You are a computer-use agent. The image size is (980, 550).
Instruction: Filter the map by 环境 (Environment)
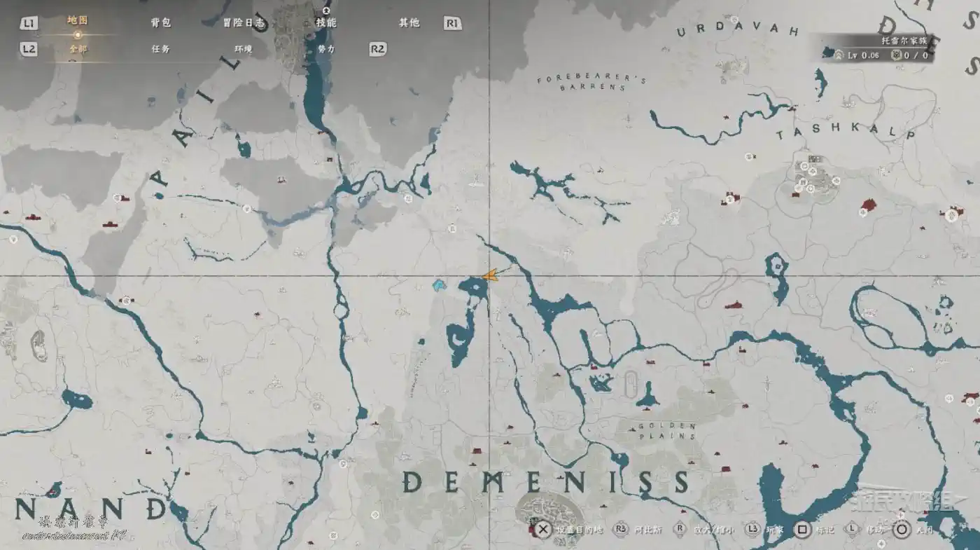click(x=244, y=49)
